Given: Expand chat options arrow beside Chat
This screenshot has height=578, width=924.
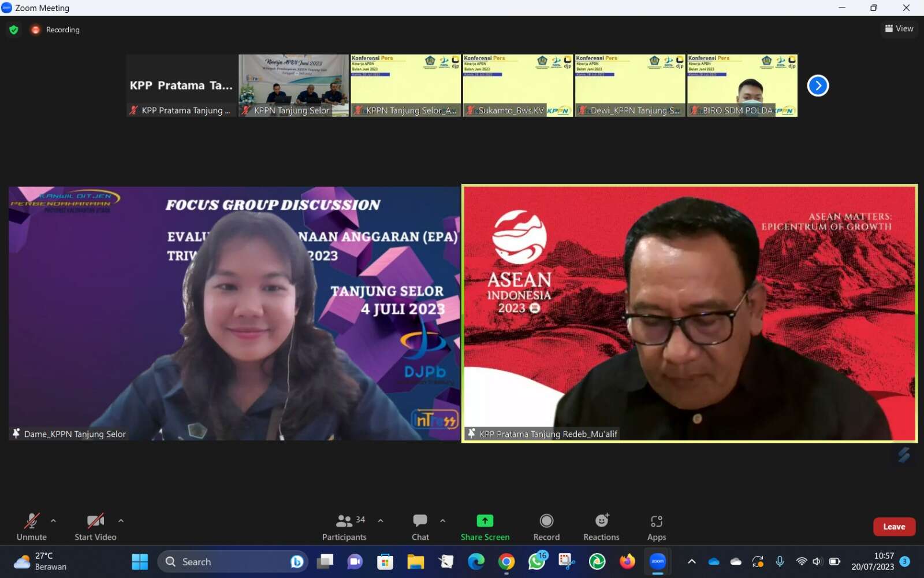Looking at the screenshot, I should pyautogui.click(x=442, y=521).
